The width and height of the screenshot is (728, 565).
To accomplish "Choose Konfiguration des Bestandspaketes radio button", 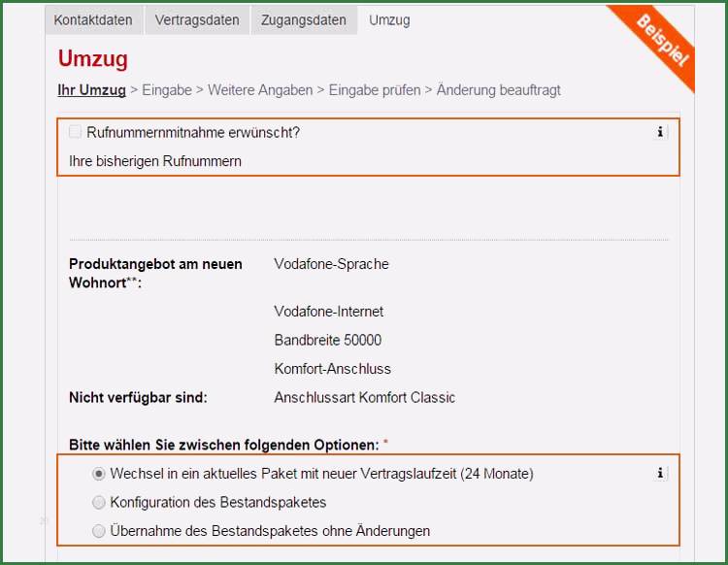I will point(98,502).
